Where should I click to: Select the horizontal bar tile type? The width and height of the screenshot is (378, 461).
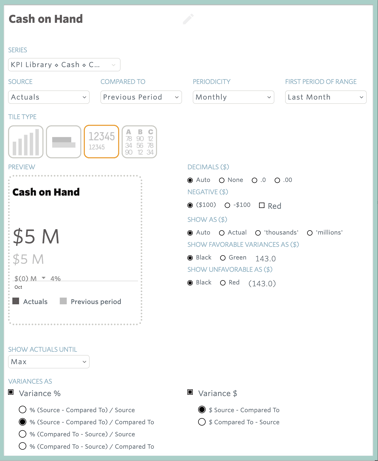tap(64, 142)
